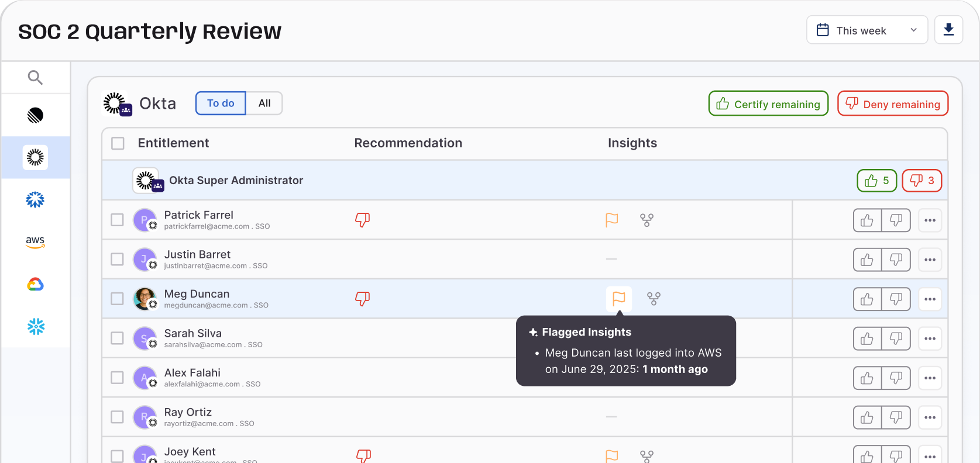980x463 pixels.
Task: Click the Deny remaining button
Action: 892,104
